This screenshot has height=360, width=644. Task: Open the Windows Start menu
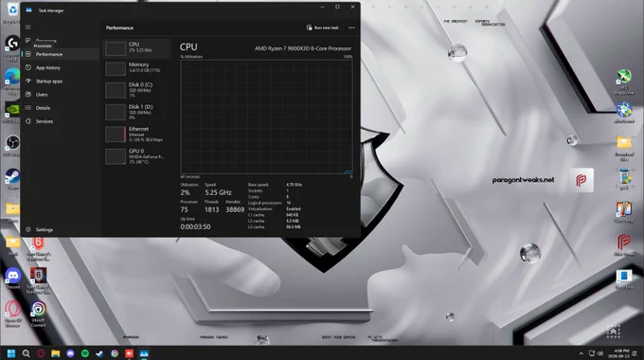(x=11, y=353)
